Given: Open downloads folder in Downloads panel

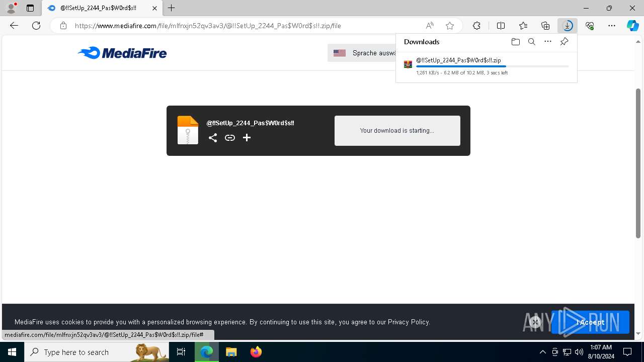Looking at the screenshot, I should pos(516,42).
